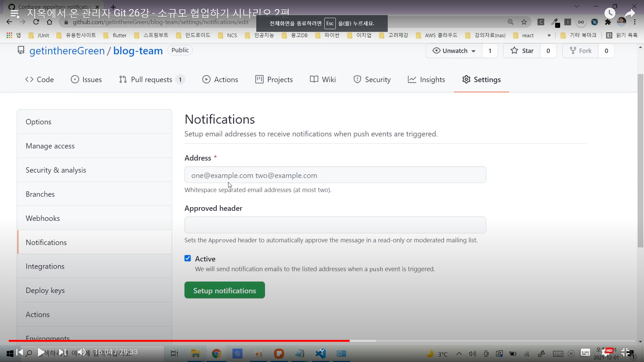The image size is (644, 362).
Task: Click the browser address bar URL
Action: click(x=161, y=22)
